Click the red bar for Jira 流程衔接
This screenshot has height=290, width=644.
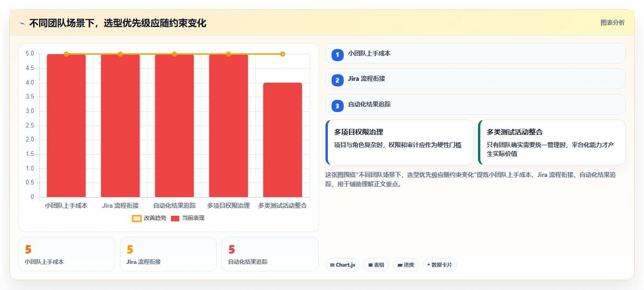click(x=120, y=126)
